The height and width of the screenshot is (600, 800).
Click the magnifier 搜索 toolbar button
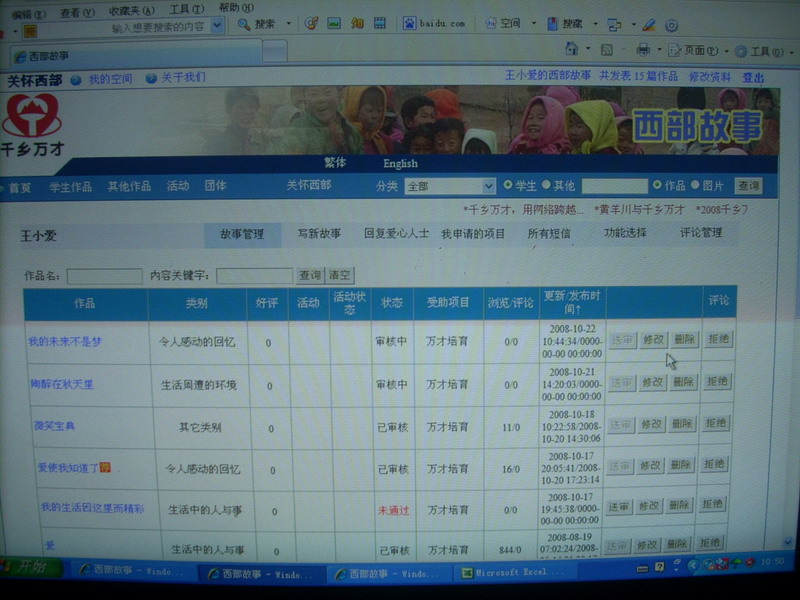[x=257, y=24]
